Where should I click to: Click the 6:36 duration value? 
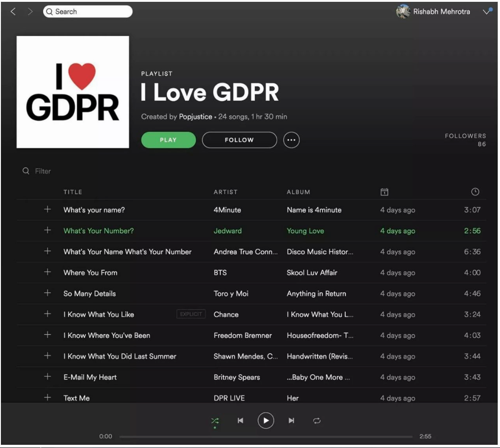click(x=472, y=252)
